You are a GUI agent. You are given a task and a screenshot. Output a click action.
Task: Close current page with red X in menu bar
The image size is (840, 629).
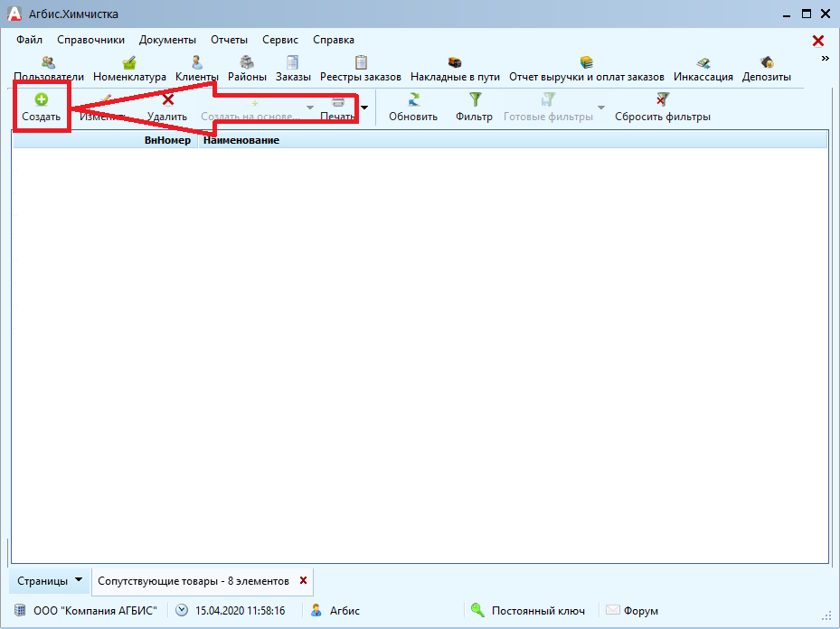coord(818,41)
